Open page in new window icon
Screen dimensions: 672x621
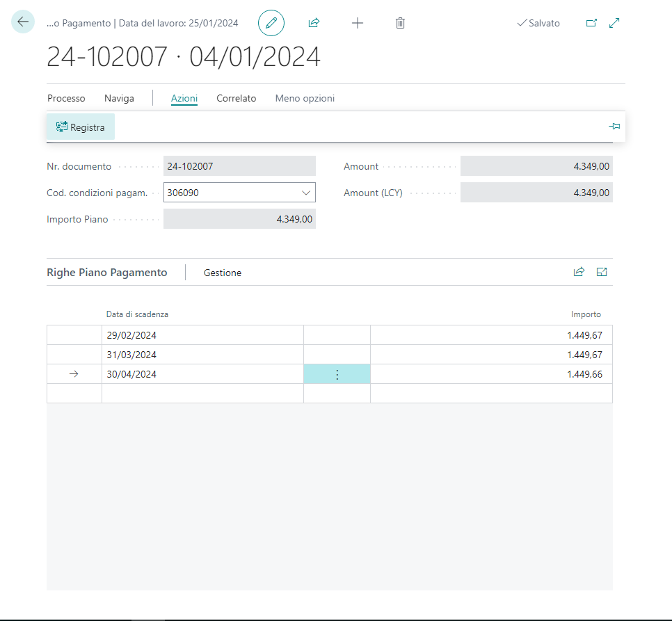coord(591,23)
